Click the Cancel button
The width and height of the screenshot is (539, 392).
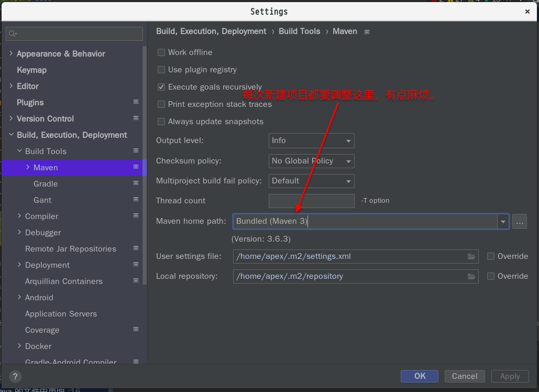tap(465, 376)
